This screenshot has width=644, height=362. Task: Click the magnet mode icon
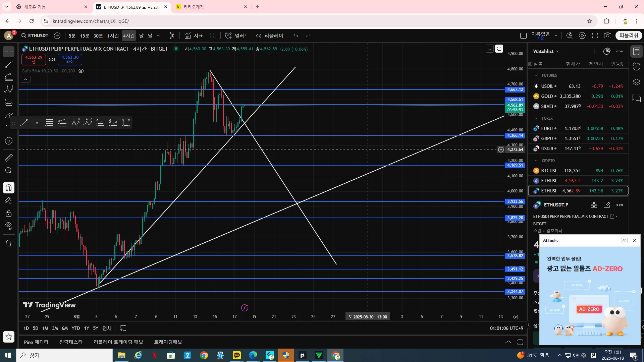coord(9,188)
